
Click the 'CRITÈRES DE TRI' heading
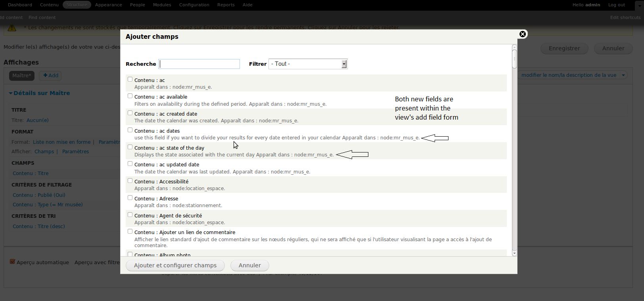[34, 216]
